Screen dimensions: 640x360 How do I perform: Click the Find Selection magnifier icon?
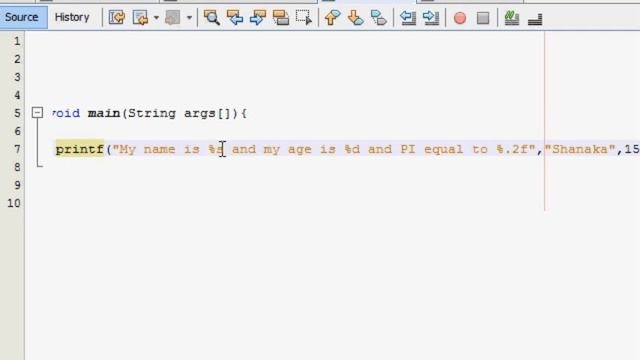[211, 18]
